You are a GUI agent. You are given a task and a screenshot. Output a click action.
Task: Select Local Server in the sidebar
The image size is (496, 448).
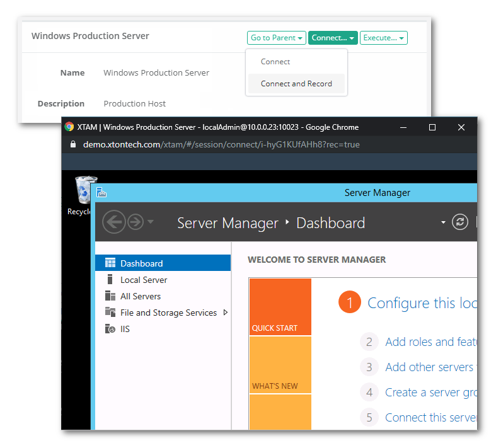[x=144, y=280]
